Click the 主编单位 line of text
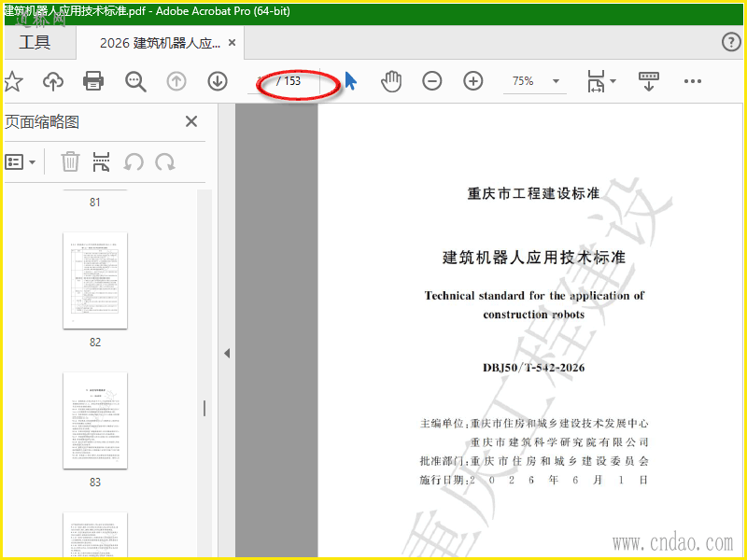This screenshot has height=560, width=747. (x=534, y=424)
